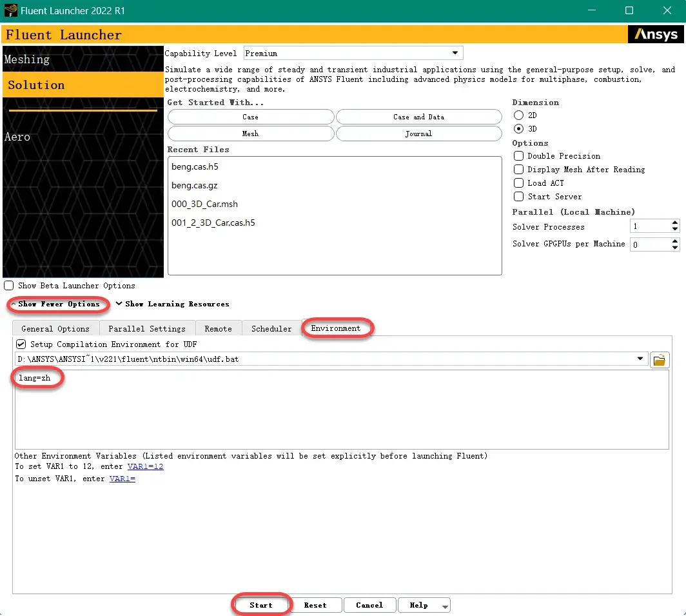This screenshot has width=686, height=616.
Task: Click the environment variables text area containing lang=zh
Action: (342, 410)
